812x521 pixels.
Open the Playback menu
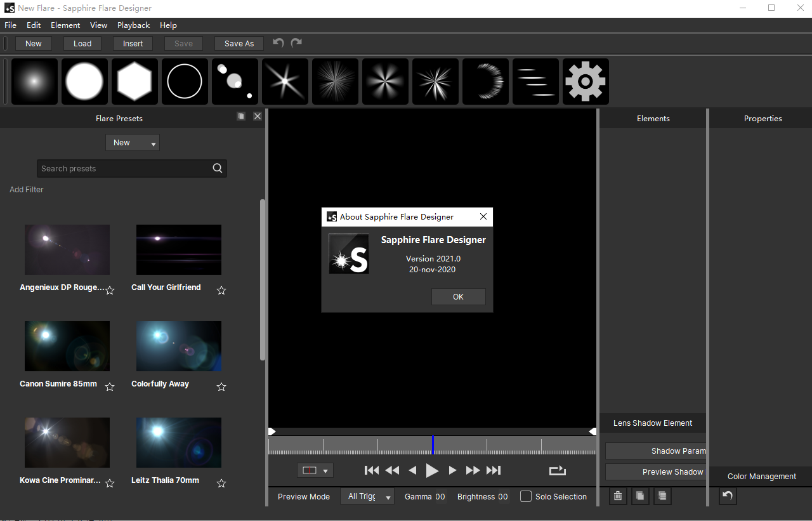(133, 25)
